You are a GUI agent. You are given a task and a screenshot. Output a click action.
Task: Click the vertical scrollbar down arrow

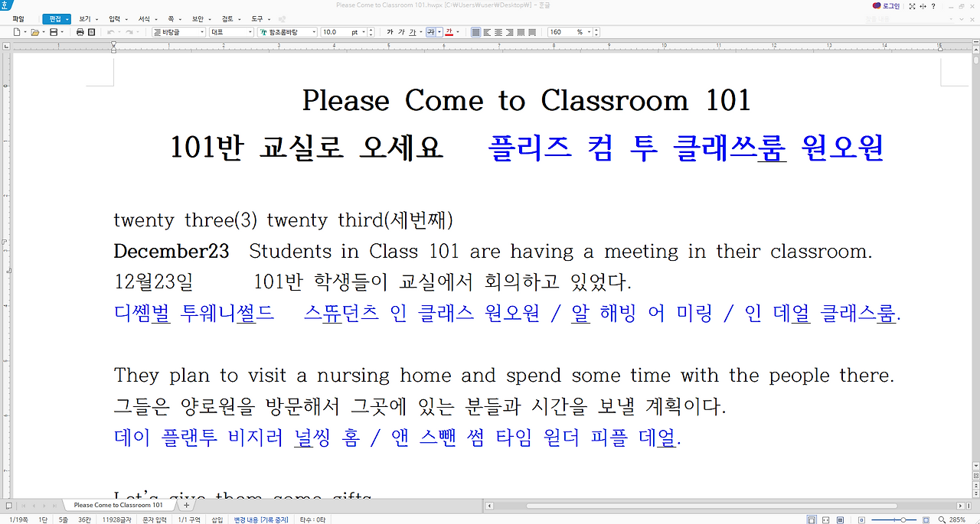click(x=975, y=466)
